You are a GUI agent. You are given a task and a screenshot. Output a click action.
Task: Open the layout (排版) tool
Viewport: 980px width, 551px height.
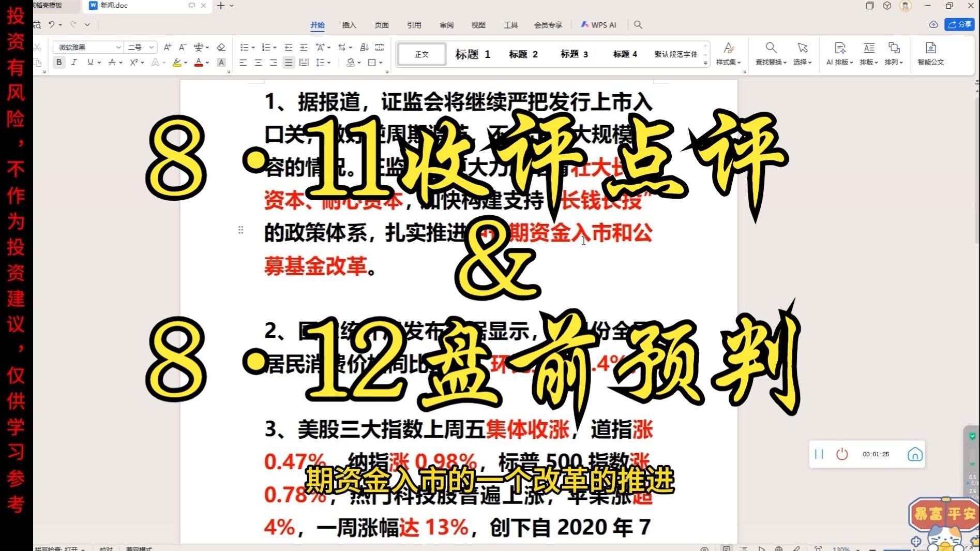[869, 54]
